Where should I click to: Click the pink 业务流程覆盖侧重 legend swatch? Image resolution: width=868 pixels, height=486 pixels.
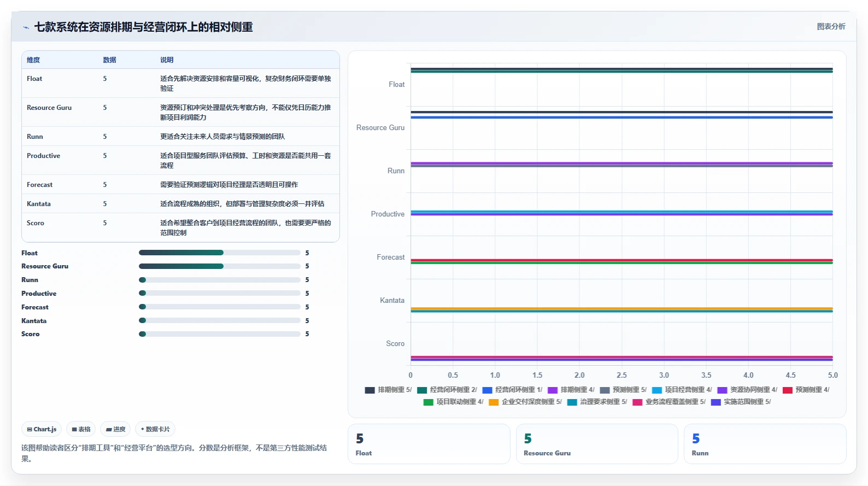click(637, 402)
